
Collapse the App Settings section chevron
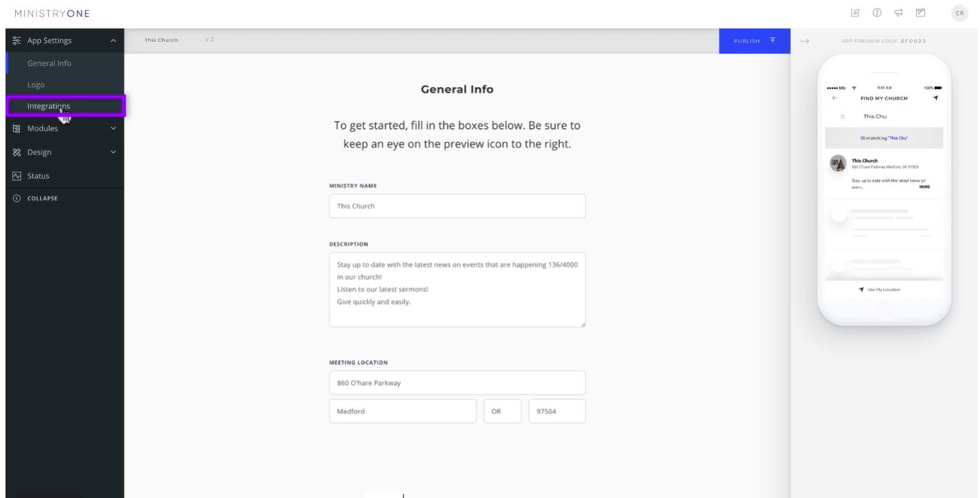[113, 41]
